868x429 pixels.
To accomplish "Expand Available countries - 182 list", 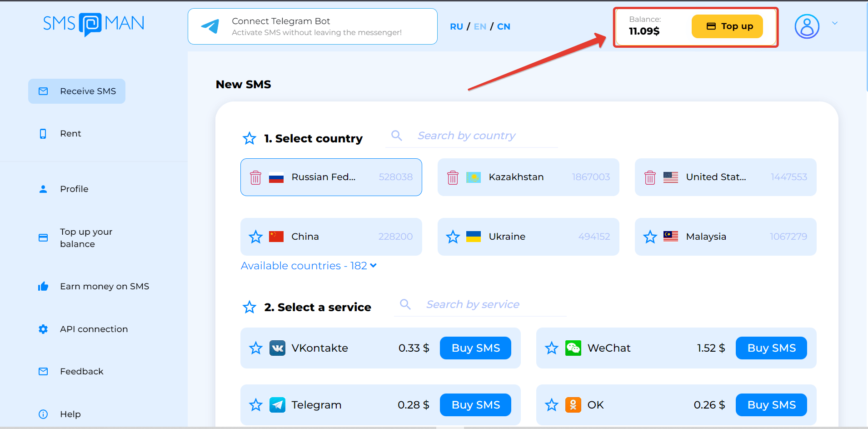I will [309, 266].
